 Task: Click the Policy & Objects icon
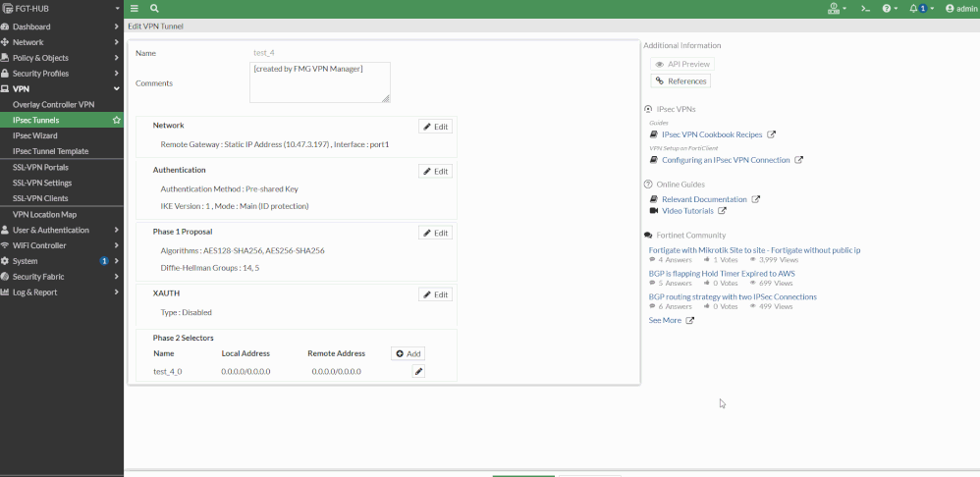pyautogui.click(x=5, y=58)
